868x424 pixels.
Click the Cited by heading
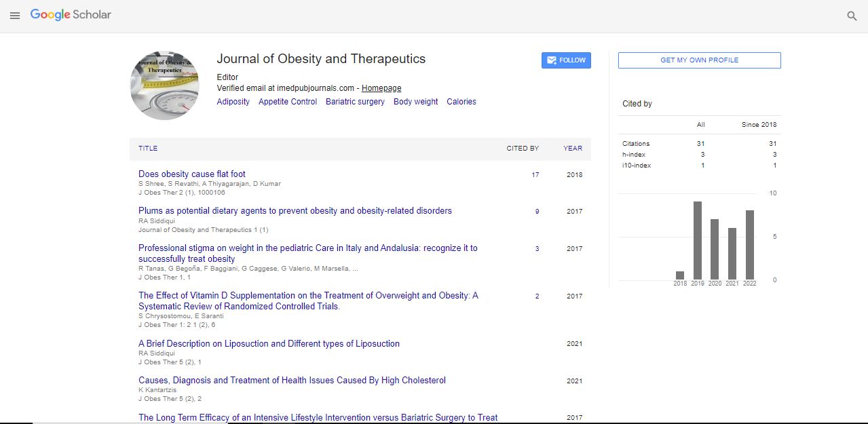click(x=637, y=104)
